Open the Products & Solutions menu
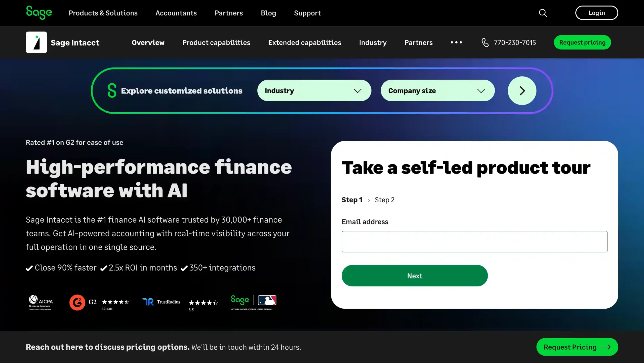 pos(103,13)
